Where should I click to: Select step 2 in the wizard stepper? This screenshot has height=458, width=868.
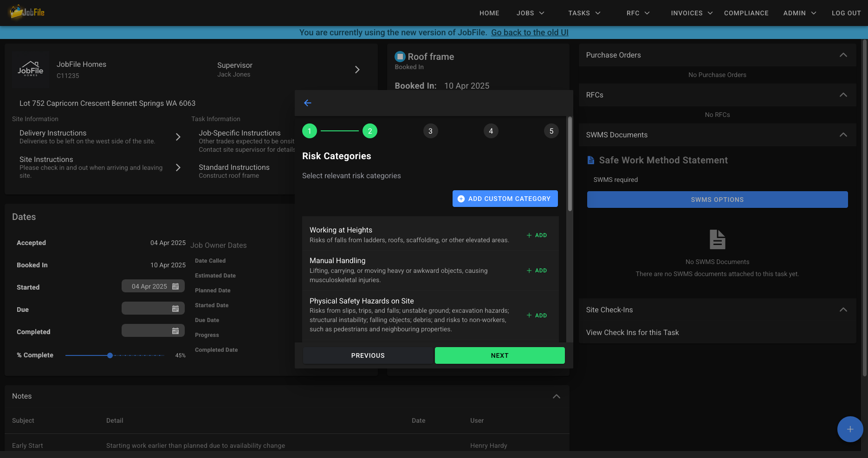(x=370, y=131)
